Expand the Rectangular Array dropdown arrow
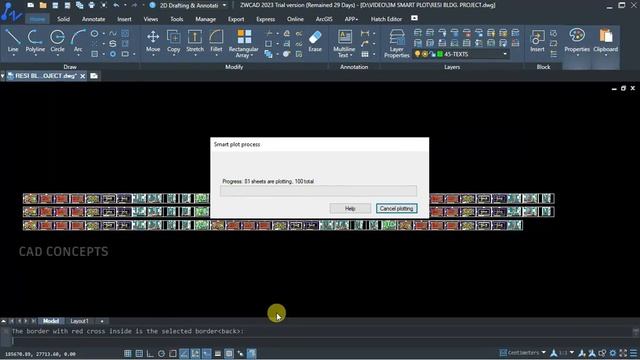This screenshot has height=360, width=640. click(x=251, y=56)
